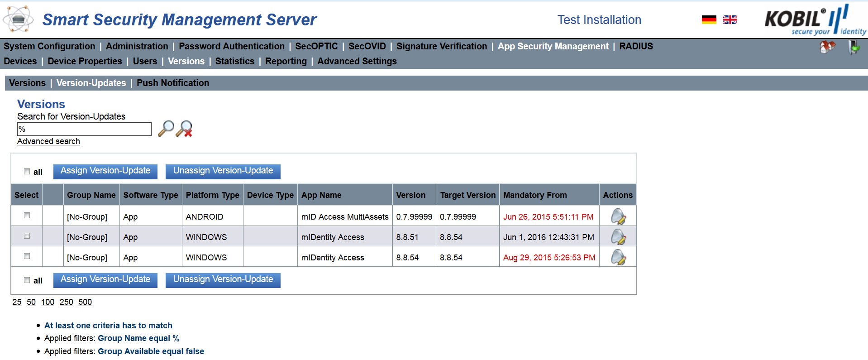868x360 pixels.
Task: Open SecOVID menu
Action: coord(367,46)
